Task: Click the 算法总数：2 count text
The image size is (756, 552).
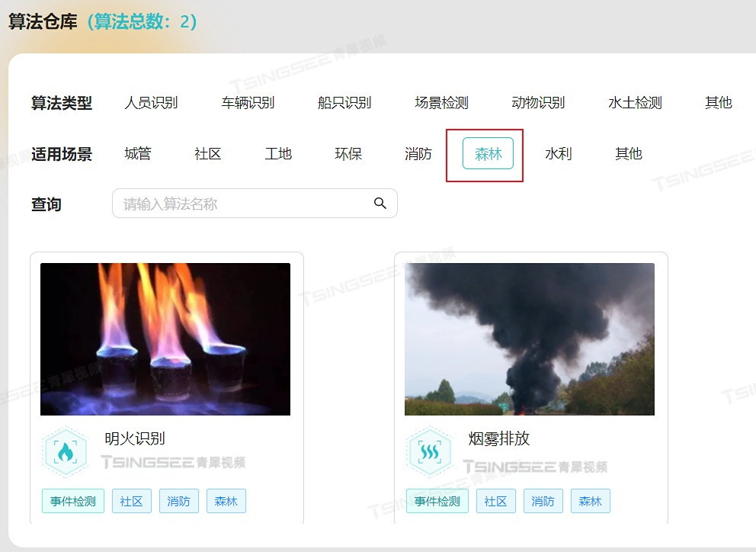Action: point(143,21)
